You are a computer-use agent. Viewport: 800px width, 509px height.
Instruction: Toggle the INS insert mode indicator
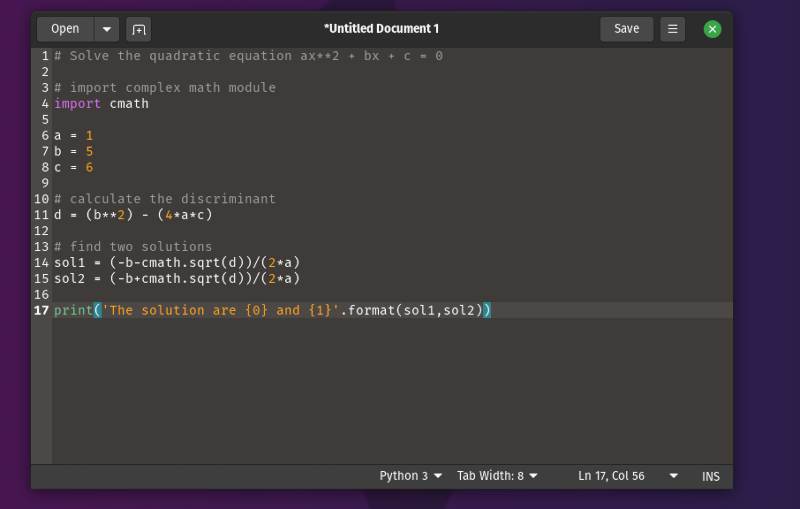(x=711, y=476)
